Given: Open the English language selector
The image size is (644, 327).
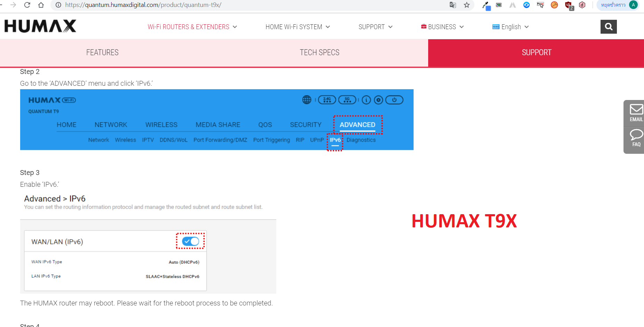Looking at the screenshot, I should pos(511,27).
